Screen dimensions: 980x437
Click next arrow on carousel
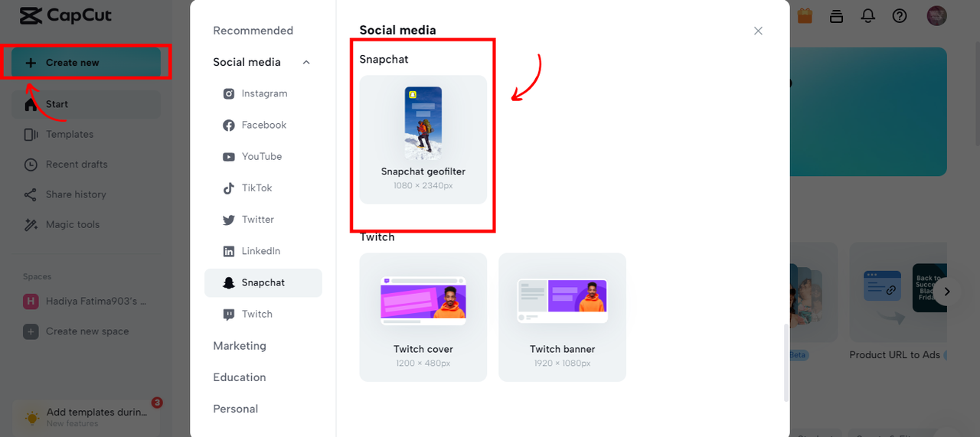pyautogui.click(x=947, y=292)
